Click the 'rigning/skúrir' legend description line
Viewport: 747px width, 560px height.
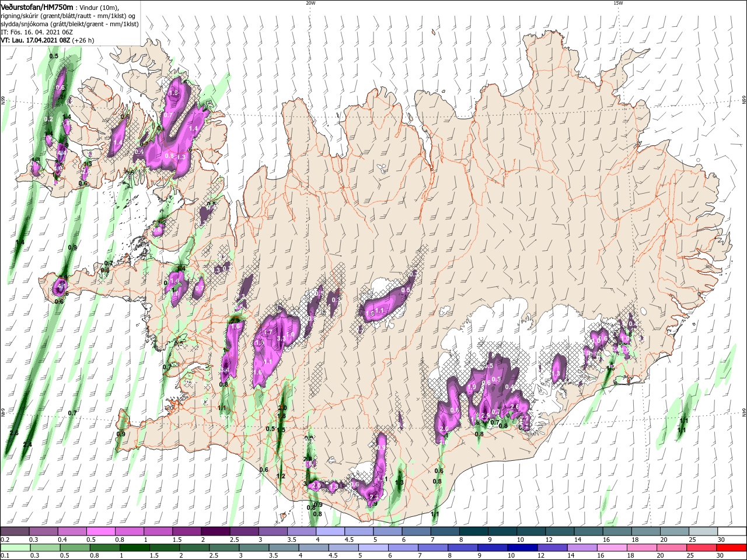tap(68, 15)
